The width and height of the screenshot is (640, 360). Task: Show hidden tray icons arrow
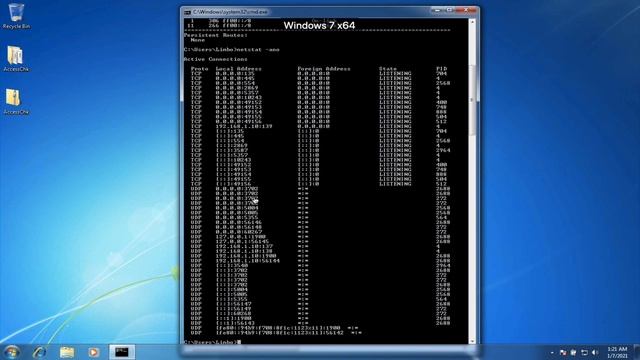(552, 352)
